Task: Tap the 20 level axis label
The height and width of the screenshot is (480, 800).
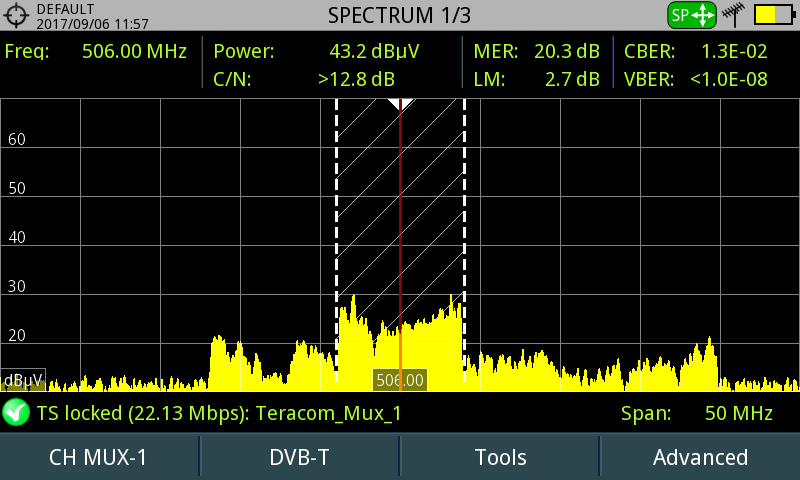Action: click(x=17, y=335)
